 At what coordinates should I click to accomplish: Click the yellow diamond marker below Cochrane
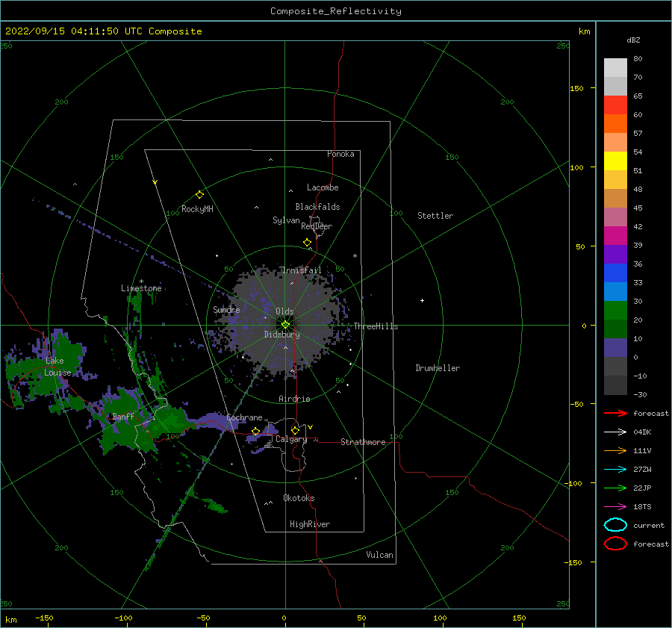coord(256,432)
